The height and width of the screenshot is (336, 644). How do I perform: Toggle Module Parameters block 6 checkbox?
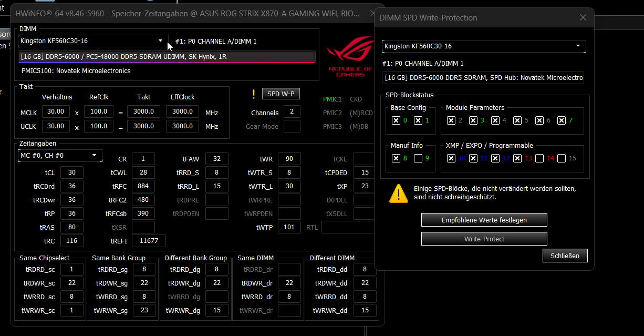click(x=539, y=120)
